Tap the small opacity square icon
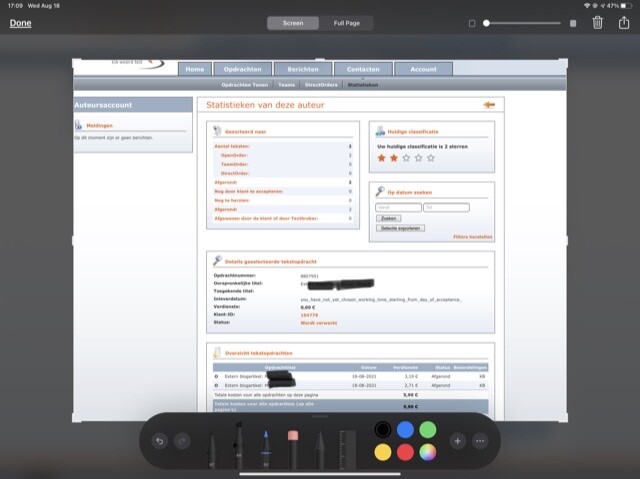The width and height of the screenshot is (640, 479). [x=472, y=23]
